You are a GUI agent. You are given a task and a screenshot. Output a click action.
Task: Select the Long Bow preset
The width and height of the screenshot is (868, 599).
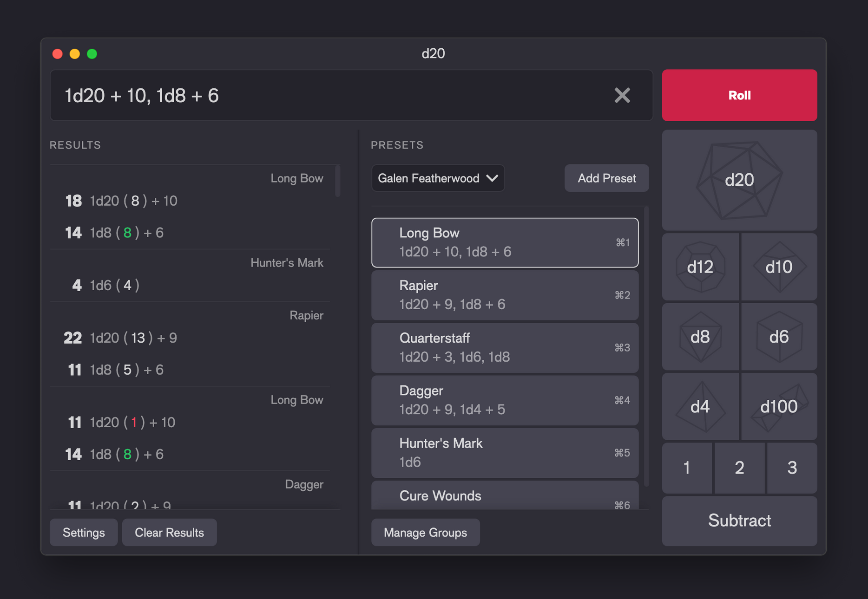pos(505,242)
